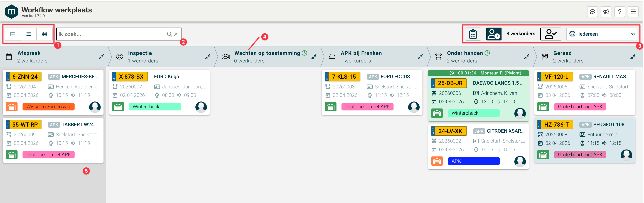Collapse the Gereed column
The image size is (644, 203).
point(633,57)
